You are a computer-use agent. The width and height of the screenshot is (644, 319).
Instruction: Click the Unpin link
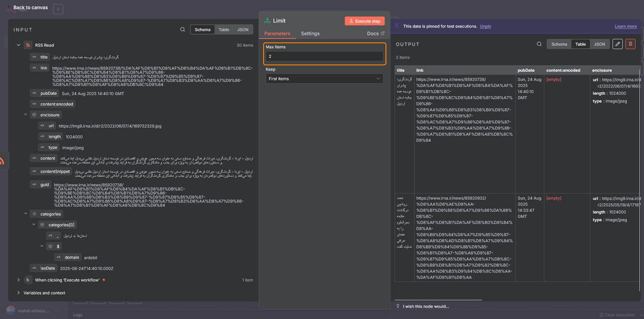point(485,26)
